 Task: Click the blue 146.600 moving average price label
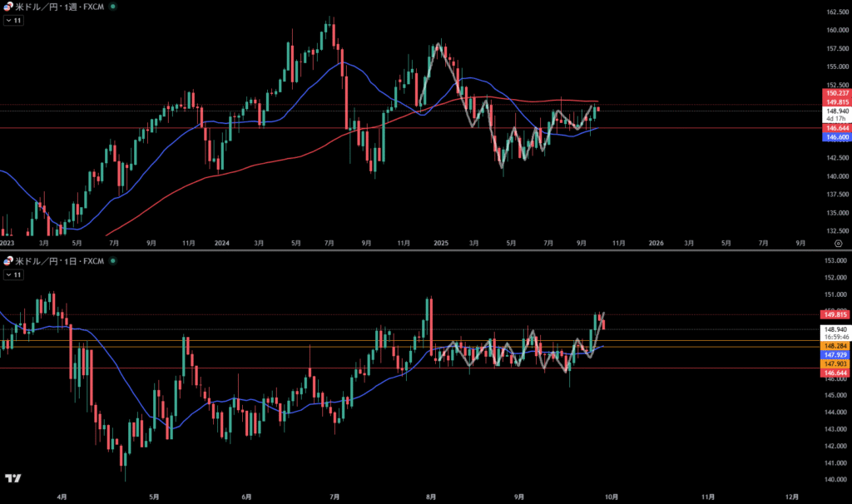(835, 137)
